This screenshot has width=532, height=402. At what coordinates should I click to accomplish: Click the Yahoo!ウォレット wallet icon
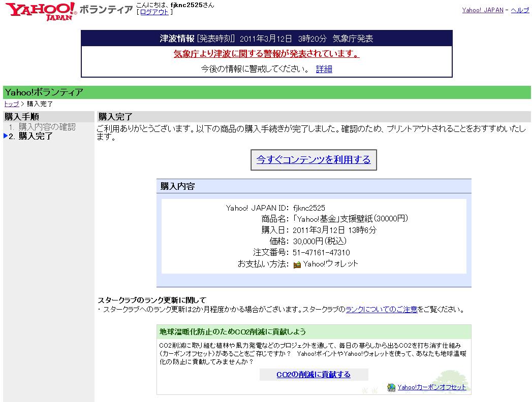click(x=297, y=265)
